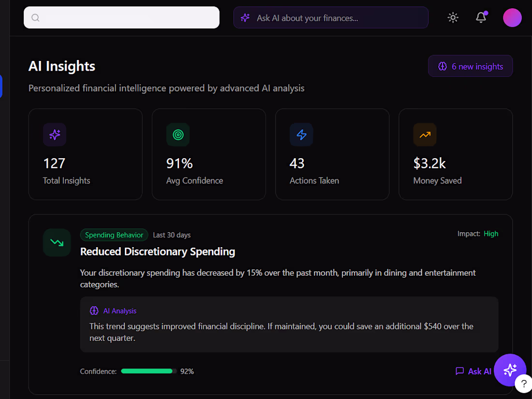Image resolution: width=532 pixels, height=399 pixels.
Task: Click the Actions Taken lightning icon
Action: coord(301,135)
